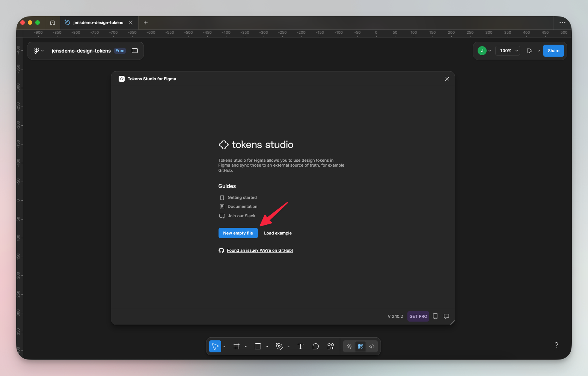Open the help question mark icon
Viewport: 588px width, 376px height.
tap(556, 345)
